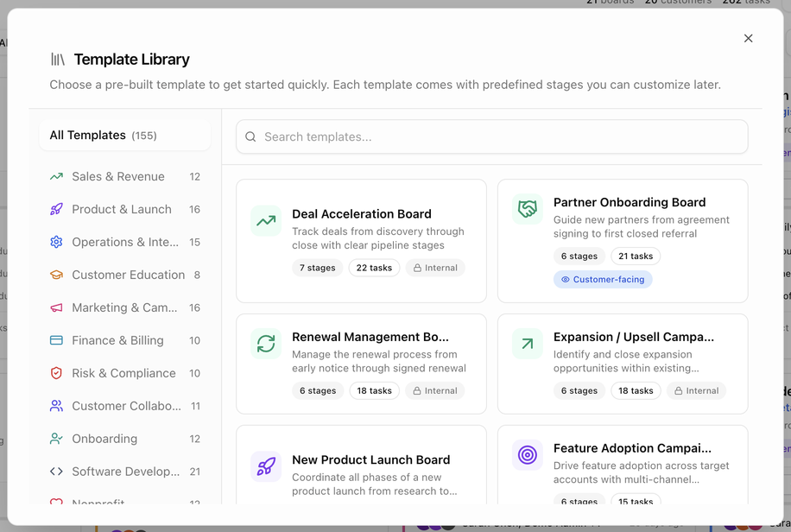Click the Feature Adoption target icon
This screenshot has width=791, height=532.
(527, 455)
